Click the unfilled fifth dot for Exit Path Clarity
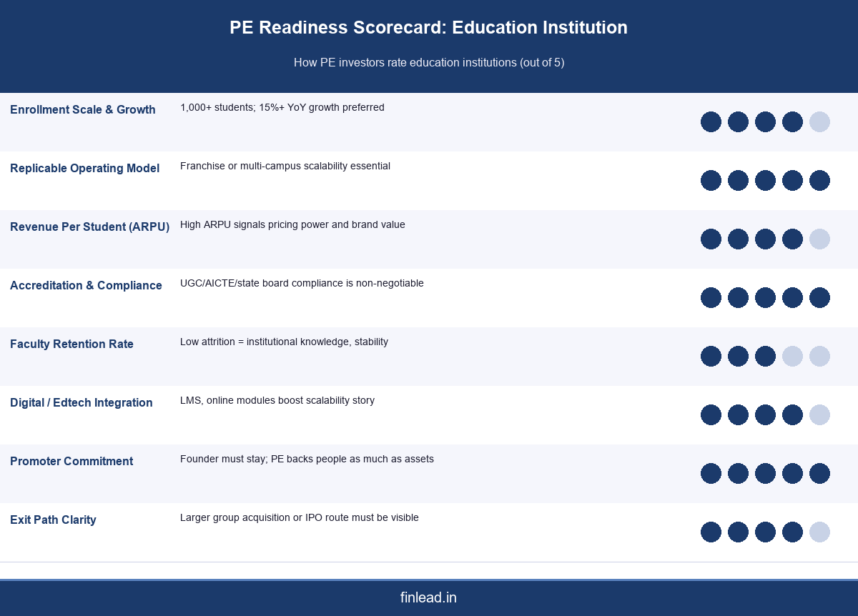The height and width of the screenshot is (616, 858). point(819,532)
